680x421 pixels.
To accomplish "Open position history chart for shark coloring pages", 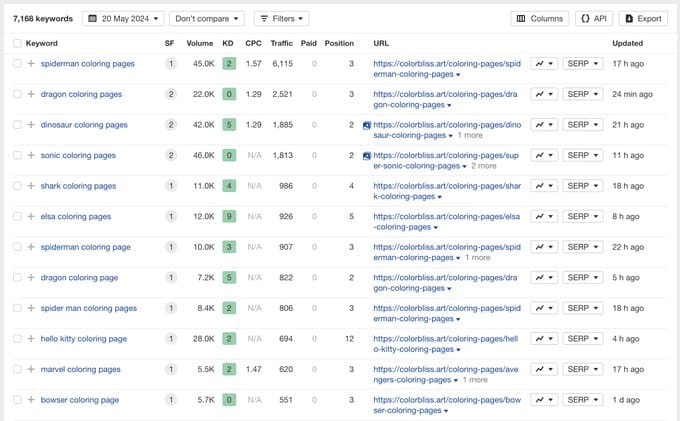I will [x=544, y=186].
